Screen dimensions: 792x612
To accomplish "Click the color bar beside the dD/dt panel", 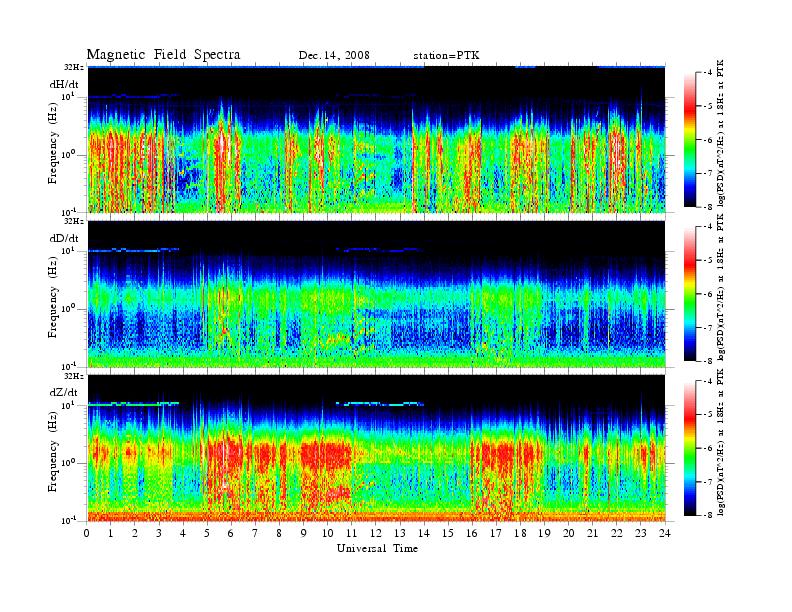I will coord(689,293).
